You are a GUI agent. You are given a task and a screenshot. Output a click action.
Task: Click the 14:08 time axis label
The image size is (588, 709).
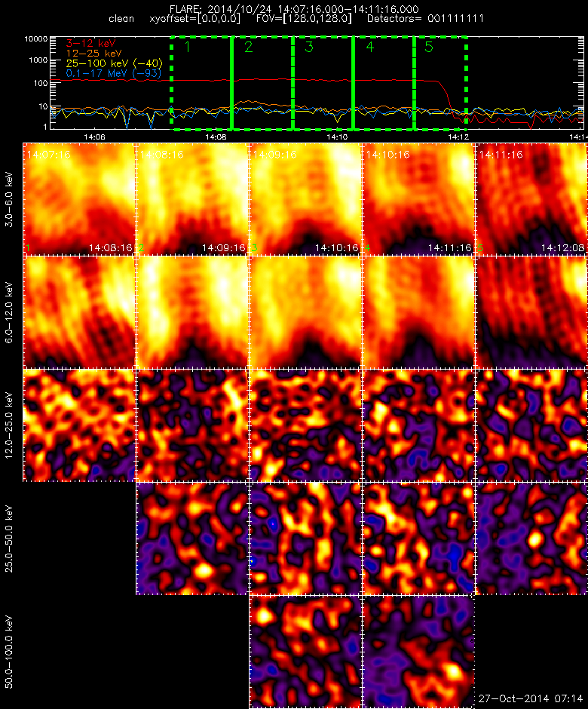pyautogui.click(x=216, y=137)
